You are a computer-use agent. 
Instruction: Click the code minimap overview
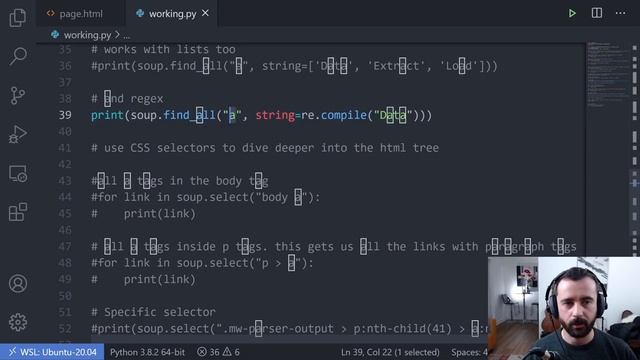pos(608,76)
